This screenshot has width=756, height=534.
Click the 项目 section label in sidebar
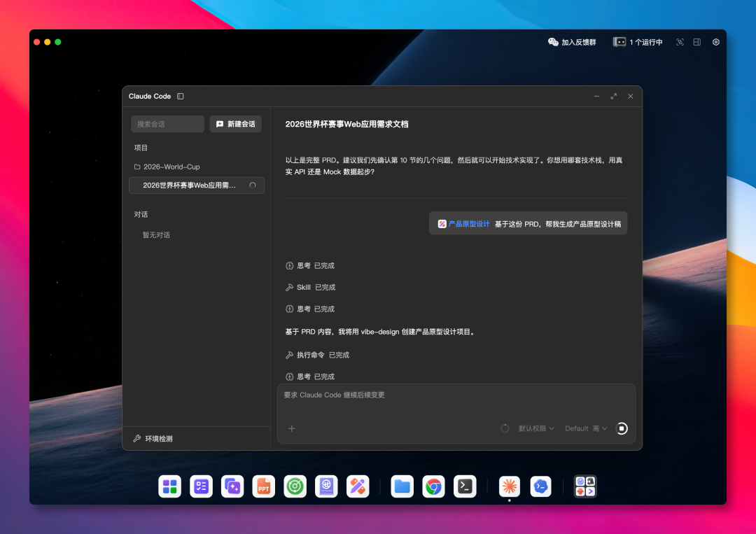141,148
